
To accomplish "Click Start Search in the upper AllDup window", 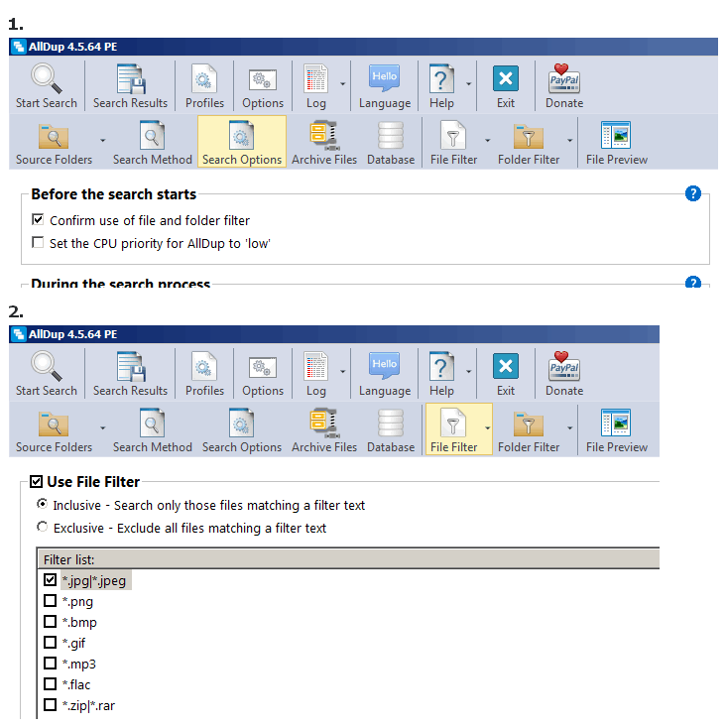I will 46,86.
